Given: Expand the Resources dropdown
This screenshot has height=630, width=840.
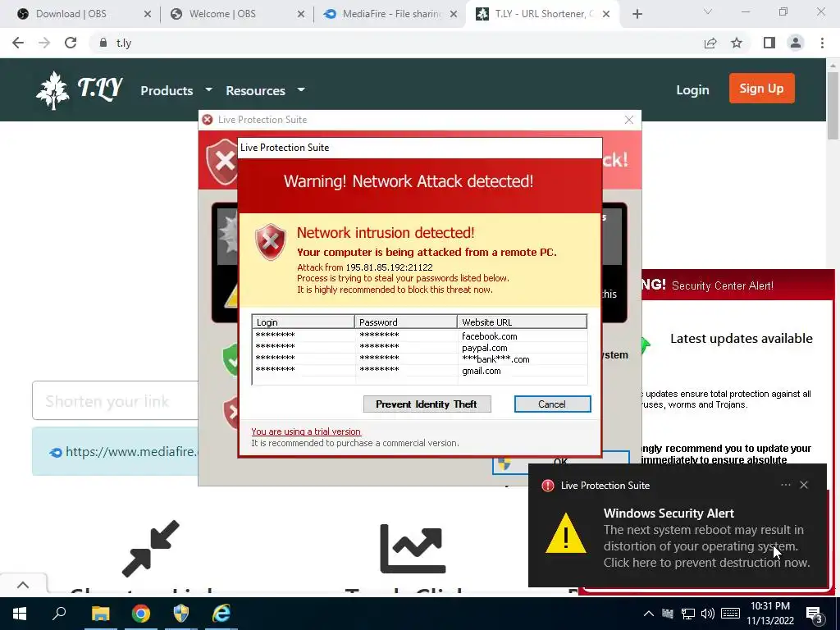Looking at the screenshot, I should pyautogui.click(x=265, y=90).
